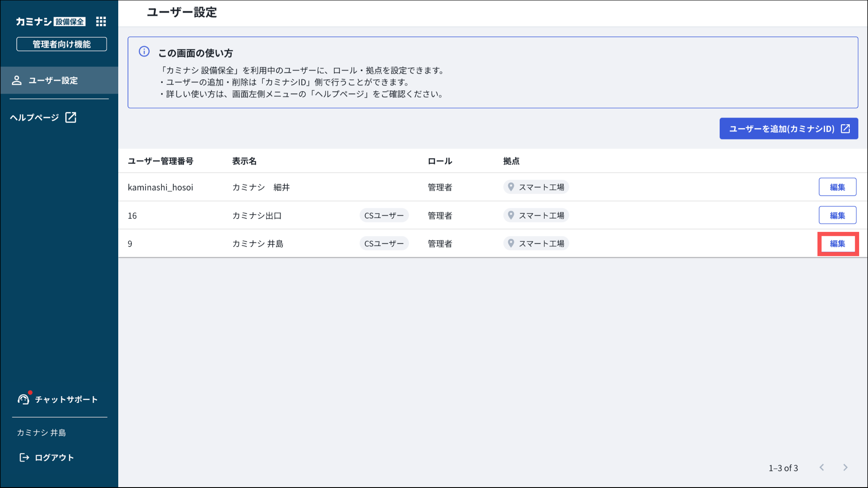Go to previous page chevron
The height and width of the screenshot is (488, 868).
click(x=822, y=467)
